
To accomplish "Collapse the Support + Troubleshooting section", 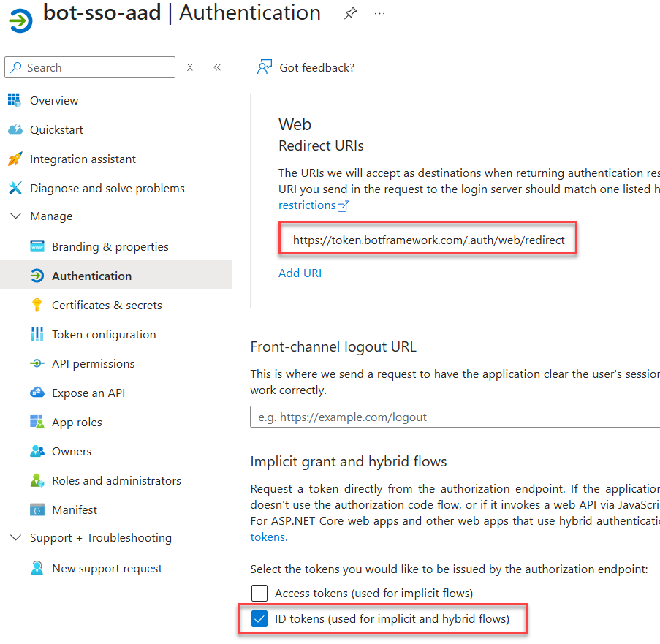I will (16, 537).
